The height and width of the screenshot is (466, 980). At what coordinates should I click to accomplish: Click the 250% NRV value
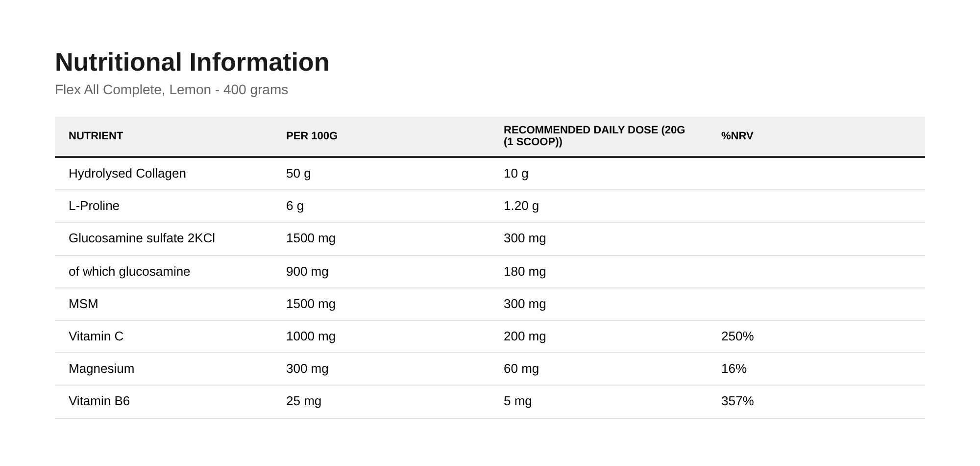737,337
